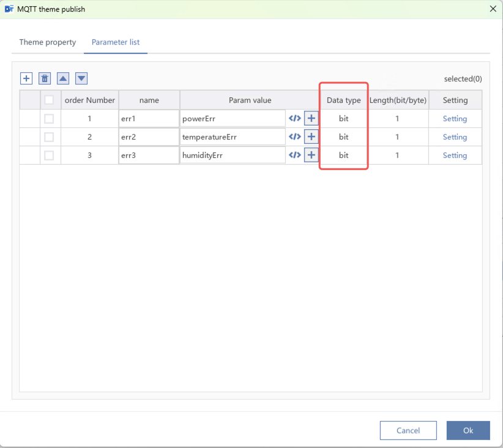Open code editor icon for powerErr row
The height and width of the screenshot is (448, 503).
[294, 119]
